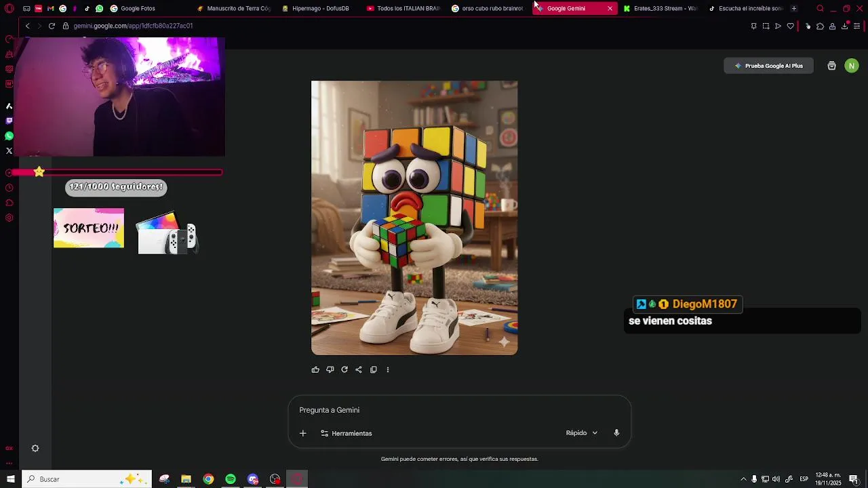
Task: Switch to orso cubo rubo brainrot tab
Action: tap(488, 8)
